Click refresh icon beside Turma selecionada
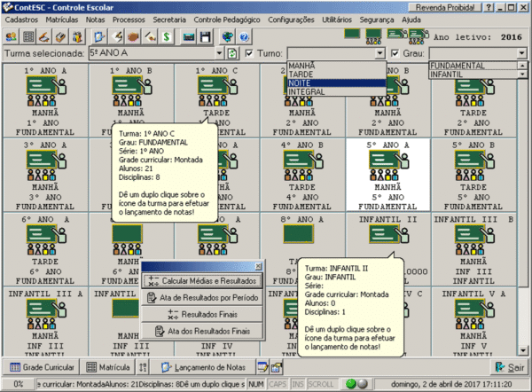The height and width of the screenshot is (392, 532). tap(232, 54)
